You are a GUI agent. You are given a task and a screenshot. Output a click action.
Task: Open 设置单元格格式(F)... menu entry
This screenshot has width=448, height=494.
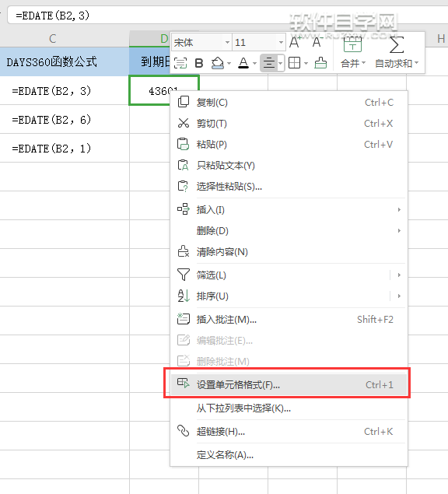tap(289, 384)
